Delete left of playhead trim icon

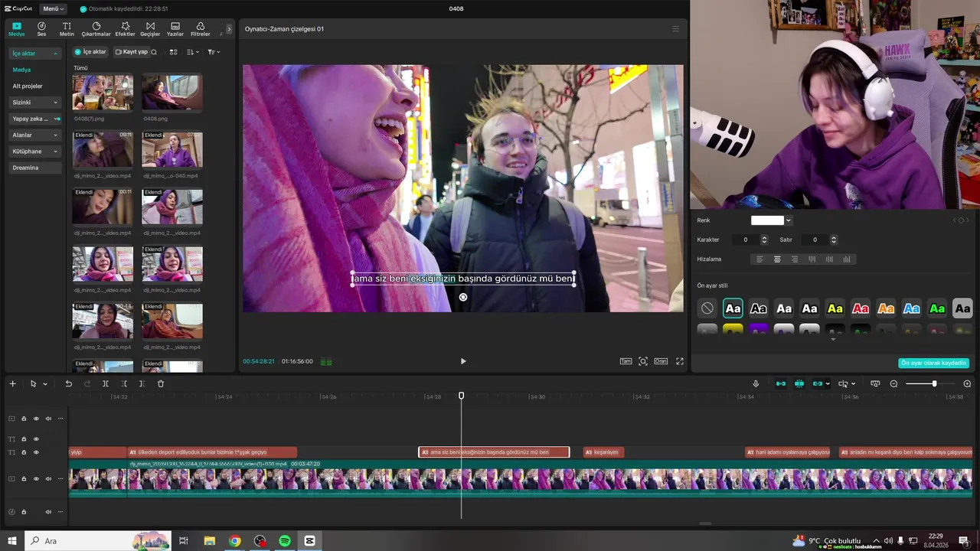[x=124, y=383]
